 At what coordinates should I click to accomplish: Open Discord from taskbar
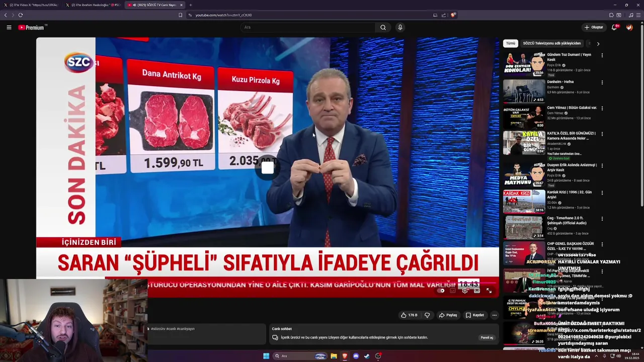[356, 356]
